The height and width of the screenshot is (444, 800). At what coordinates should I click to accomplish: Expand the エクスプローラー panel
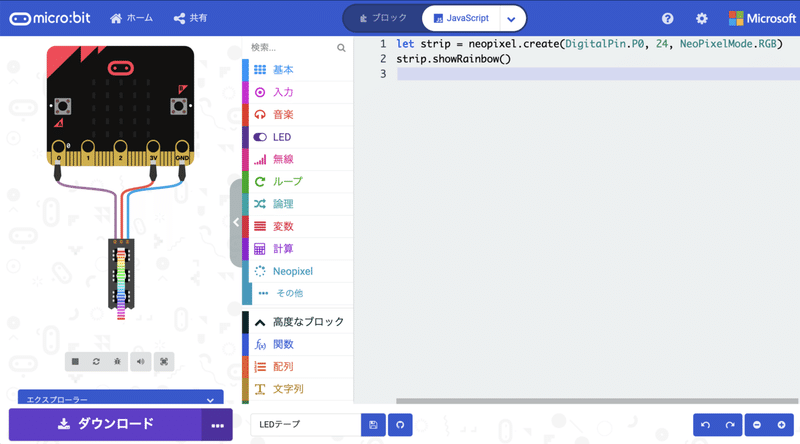pos(121,399)
